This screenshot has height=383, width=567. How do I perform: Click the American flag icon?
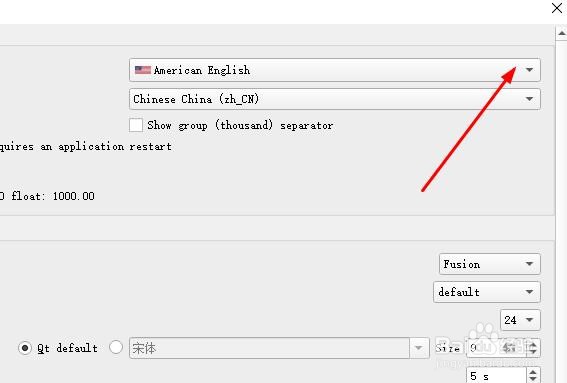click(142, 70)
